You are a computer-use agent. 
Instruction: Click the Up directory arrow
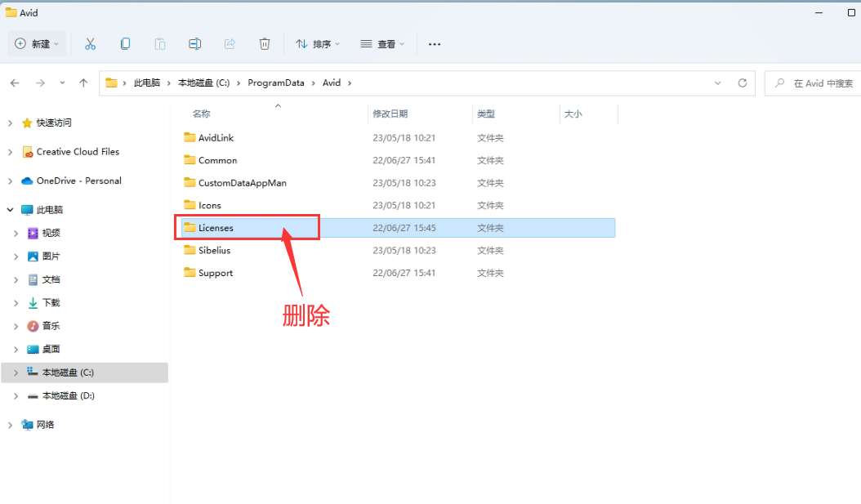tap(83, 83)
